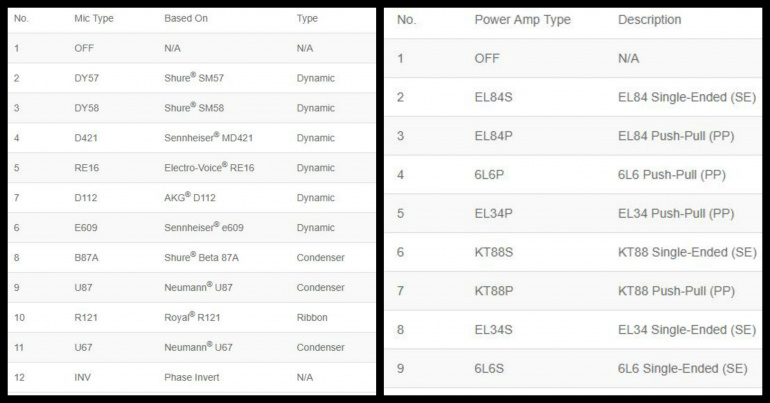The image size is (770, 403).
Task: Click the "Sennheiser e609" entry
Action: (x=204, y=228)
